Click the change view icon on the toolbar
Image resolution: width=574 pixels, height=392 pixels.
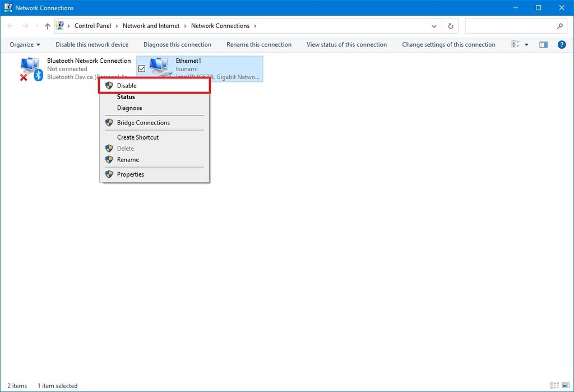click(x=517, y=44)
